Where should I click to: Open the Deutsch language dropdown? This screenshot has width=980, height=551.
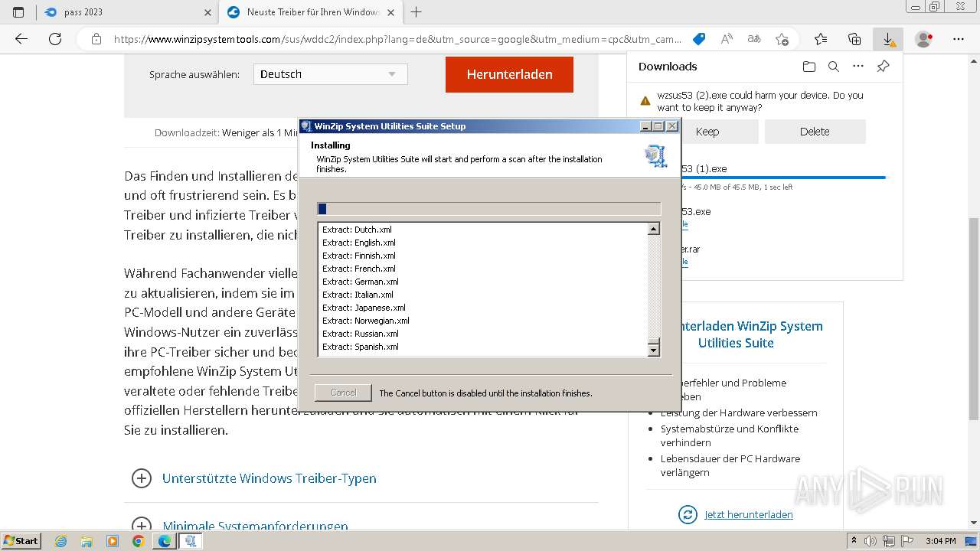[x=330, y=74]
